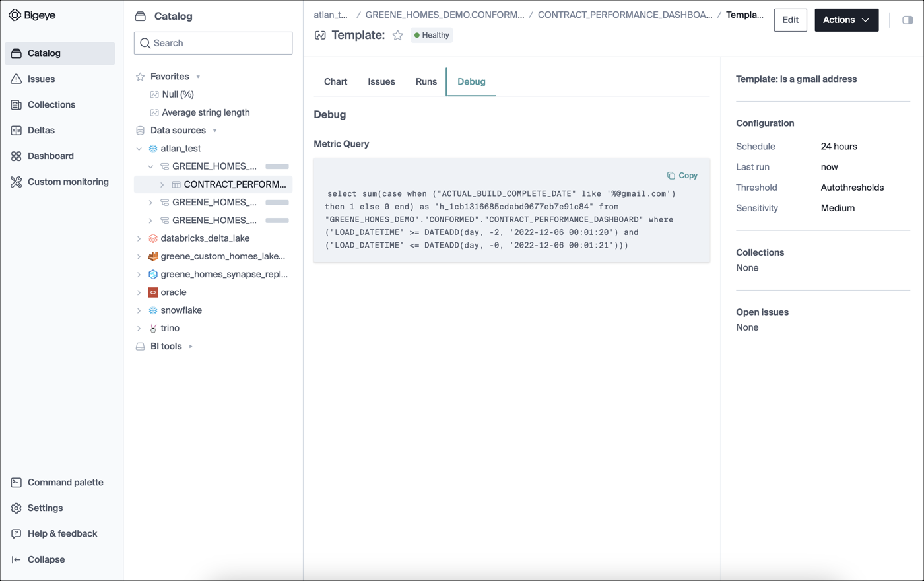The image size is (924, 581).
Task: Open Settings page
Action: [x=59, y=508]
